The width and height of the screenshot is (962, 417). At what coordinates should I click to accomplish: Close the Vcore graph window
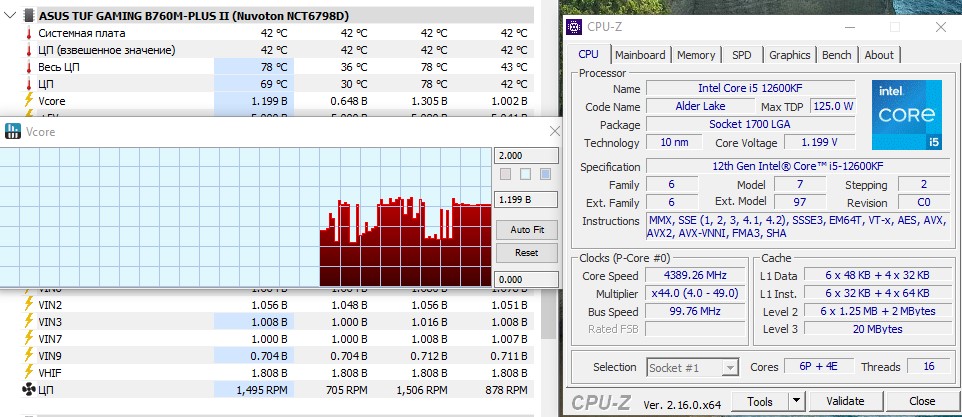point(555,131)
